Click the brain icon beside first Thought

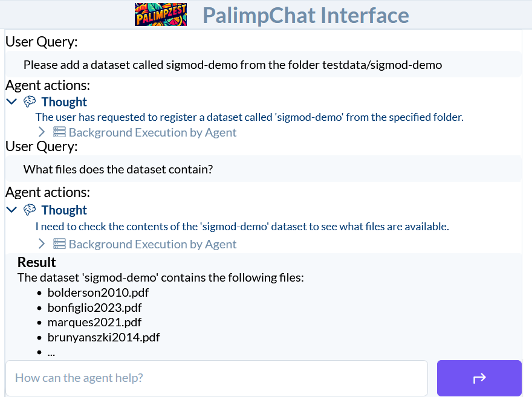(30, 102)
